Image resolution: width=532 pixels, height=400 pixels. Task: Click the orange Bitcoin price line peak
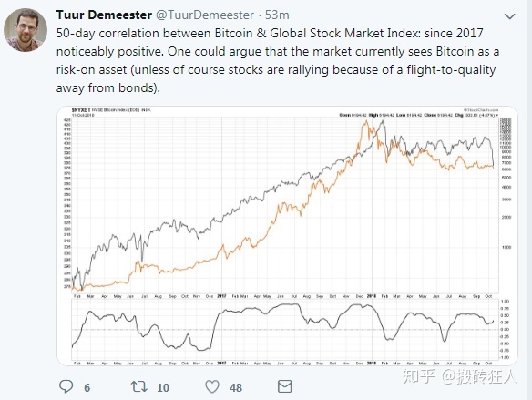365,122
